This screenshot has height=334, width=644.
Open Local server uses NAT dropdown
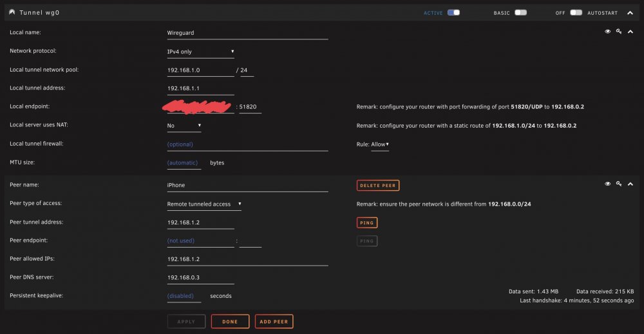point(184,126)
